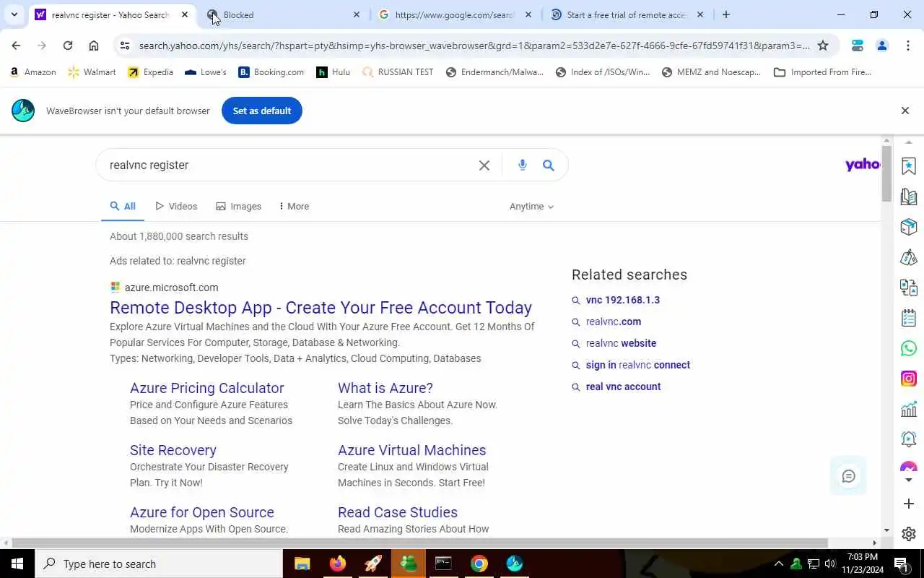This screenshot has width=924, height=578.
Task: Open the translate sidebar icon
Action: (909, 288)
